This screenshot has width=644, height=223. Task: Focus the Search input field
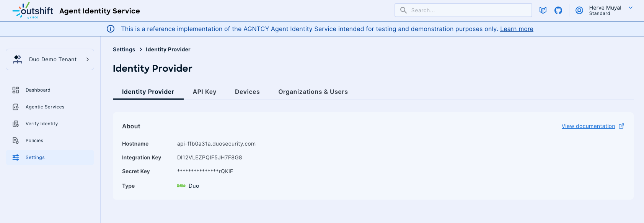tap(463, 10)
